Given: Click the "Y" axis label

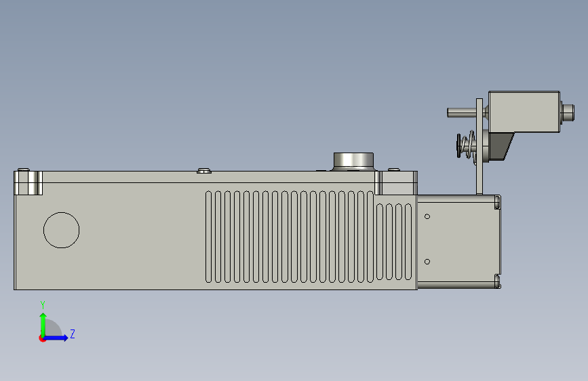Looking at the screenshot, I should click(43, 305).
